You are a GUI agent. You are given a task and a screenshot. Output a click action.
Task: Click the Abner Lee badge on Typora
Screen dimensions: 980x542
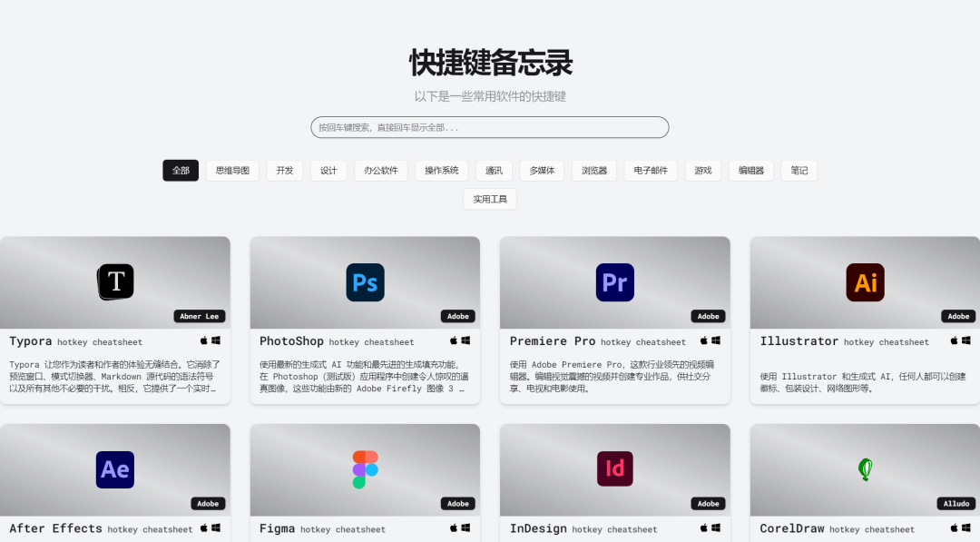pos(200,316)
